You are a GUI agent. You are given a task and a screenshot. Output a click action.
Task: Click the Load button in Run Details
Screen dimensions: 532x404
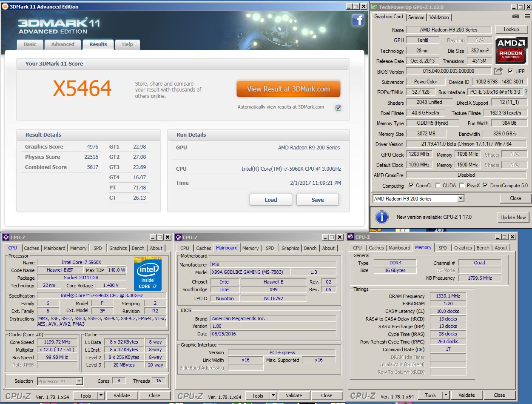(271, 200)
